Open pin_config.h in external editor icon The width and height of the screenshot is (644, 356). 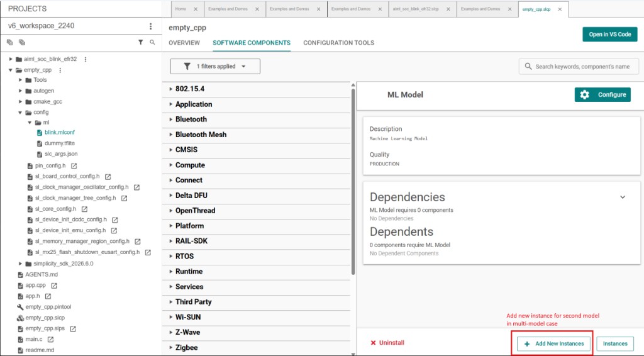click(x=74, y=166)
